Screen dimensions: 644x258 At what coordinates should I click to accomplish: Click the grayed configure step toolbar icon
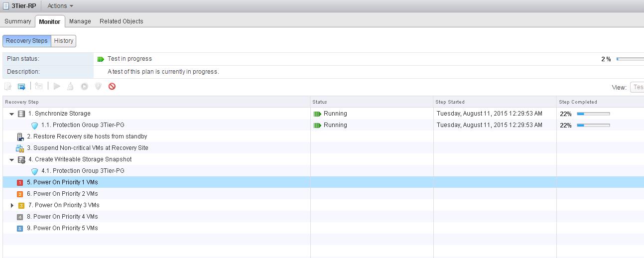point(38,86)
